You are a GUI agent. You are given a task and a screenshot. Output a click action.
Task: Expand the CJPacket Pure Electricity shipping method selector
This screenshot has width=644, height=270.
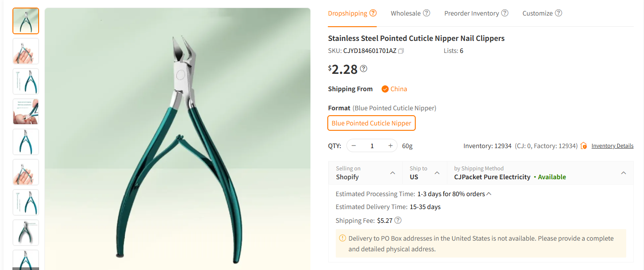[624, 173]
